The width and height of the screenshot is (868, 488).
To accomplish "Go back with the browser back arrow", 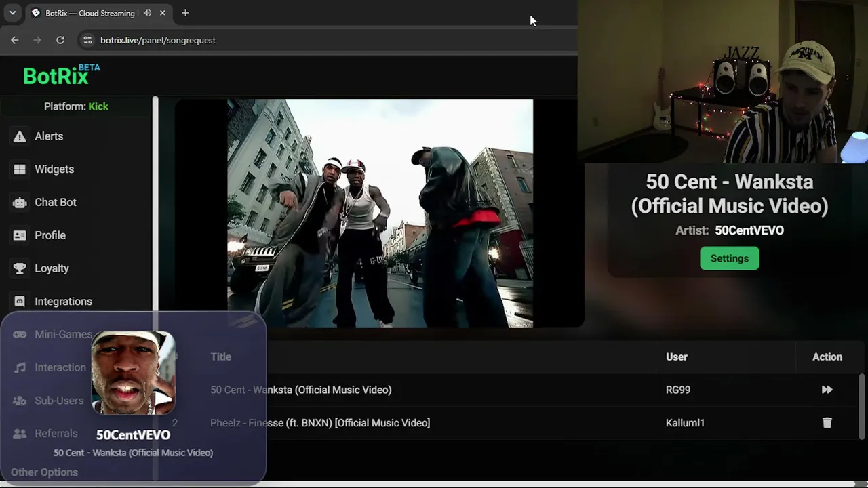I will coord(15,40).
